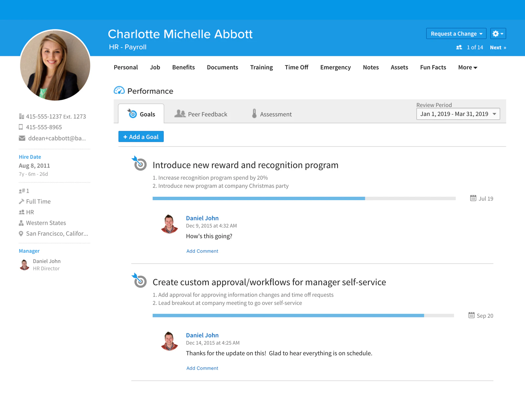Click the employees icon beside 1 of 14
Screen dimensions: 525x420
pos(459,47)
